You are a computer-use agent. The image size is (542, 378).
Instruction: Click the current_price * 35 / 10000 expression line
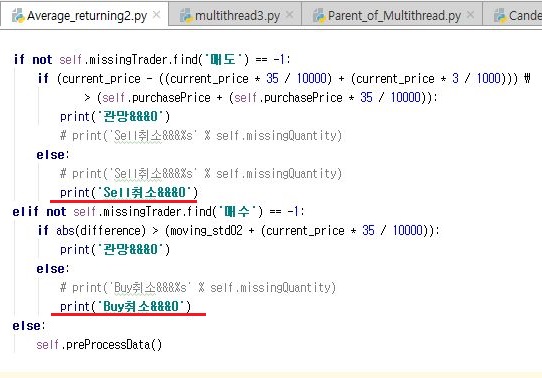click(x=283, y=78)
